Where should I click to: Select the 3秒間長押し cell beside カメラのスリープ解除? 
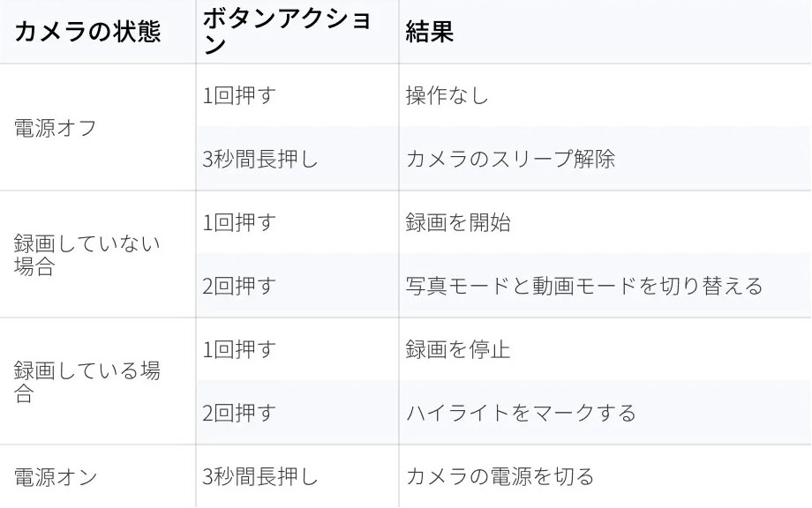[x=259, y=160]
